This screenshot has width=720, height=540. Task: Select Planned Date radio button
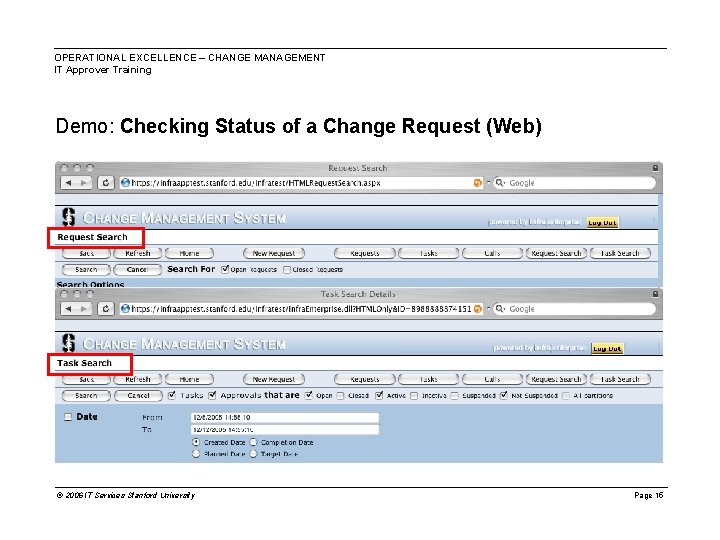pos(196,454)
